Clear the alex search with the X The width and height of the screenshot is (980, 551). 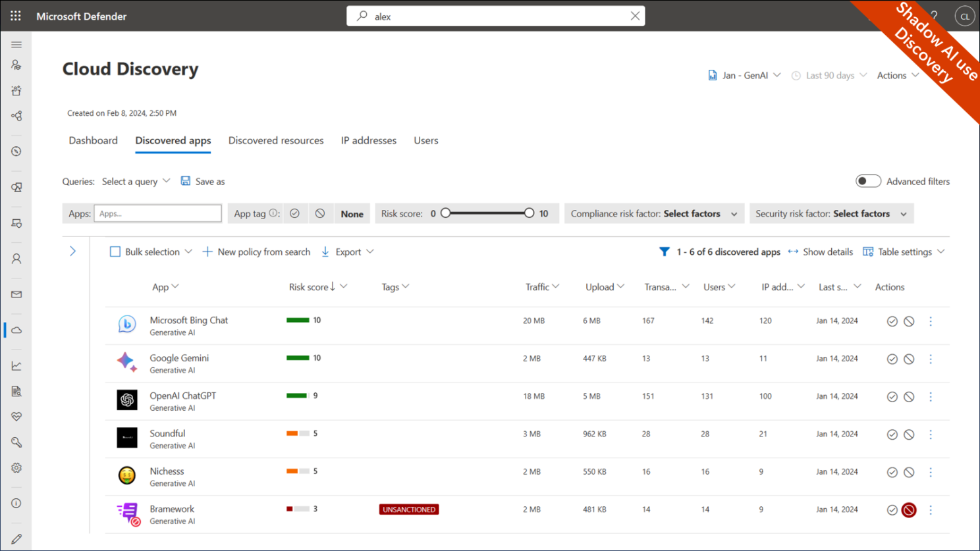click(x=634, y=15)
